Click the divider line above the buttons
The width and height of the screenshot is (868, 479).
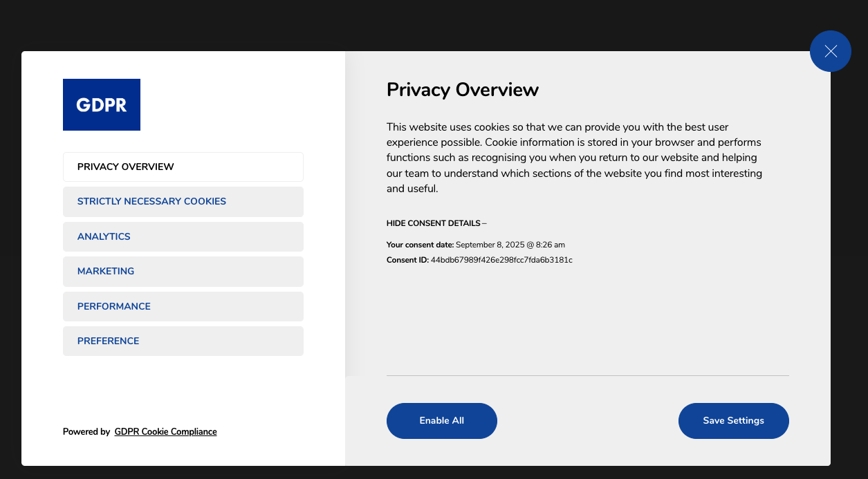[587, 376]
